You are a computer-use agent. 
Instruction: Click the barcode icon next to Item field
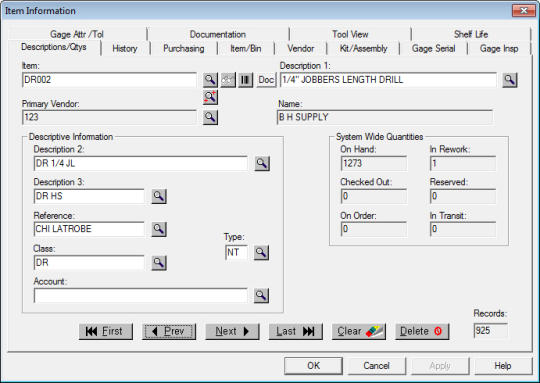[x=246, y=80]
